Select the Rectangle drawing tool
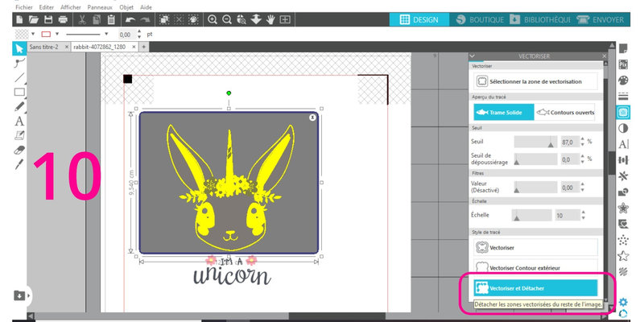Screen dimensions: 644x322 click(x=19, y=92)
